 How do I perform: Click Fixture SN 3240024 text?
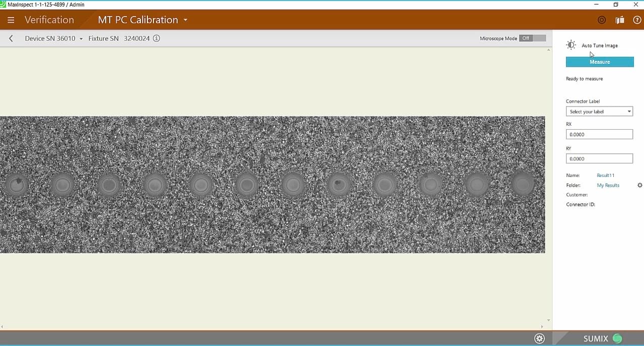point(119,38)
